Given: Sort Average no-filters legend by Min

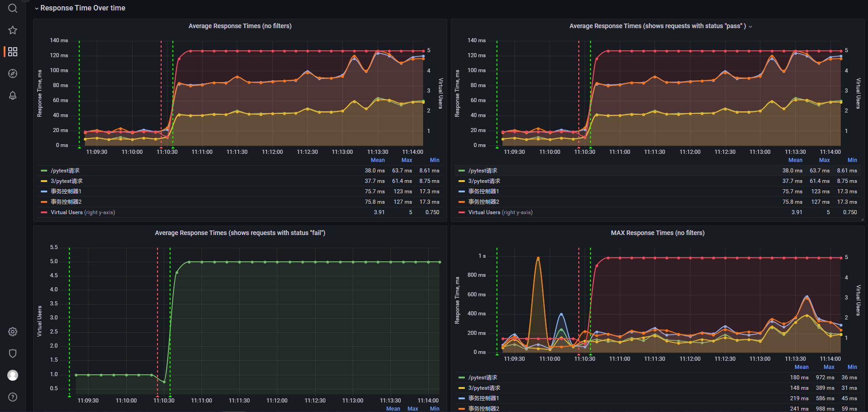Looking at the screenshot, I should click(434, 160).
